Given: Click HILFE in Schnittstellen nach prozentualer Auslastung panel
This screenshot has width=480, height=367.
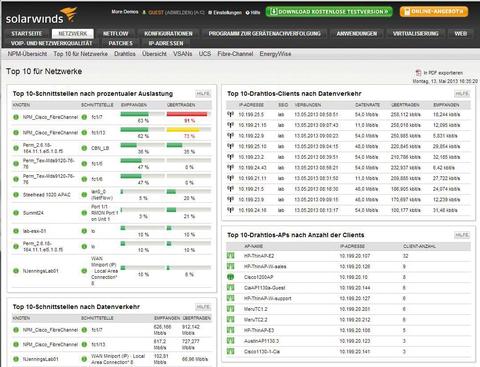Looking at the screenshot, I should (203, 94).
